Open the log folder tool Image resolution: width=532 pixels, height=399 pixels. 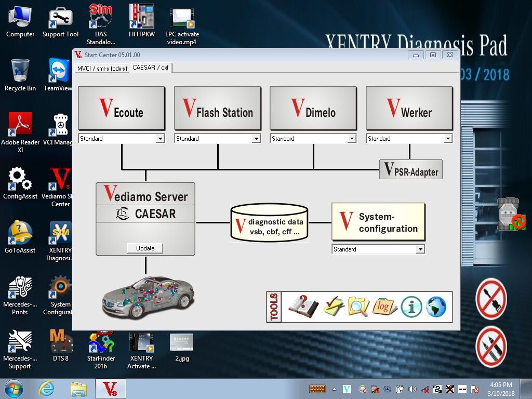(384, 307)
